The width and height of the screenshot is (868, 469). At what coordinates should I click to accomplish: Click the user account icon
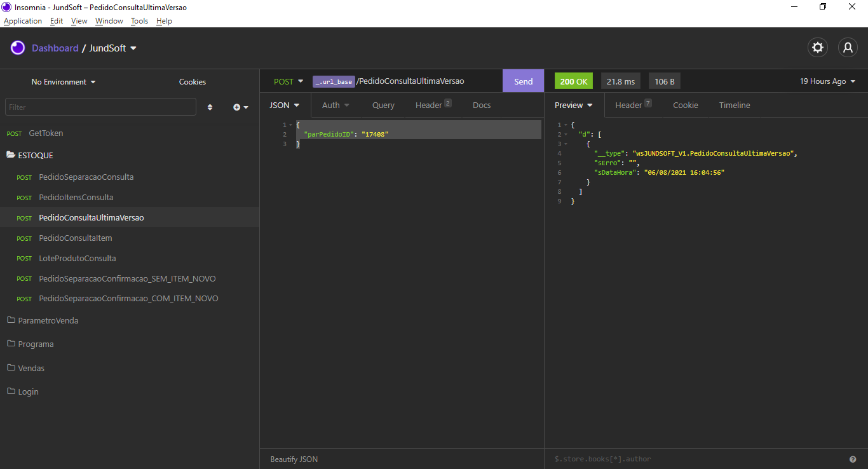point(848,48)
